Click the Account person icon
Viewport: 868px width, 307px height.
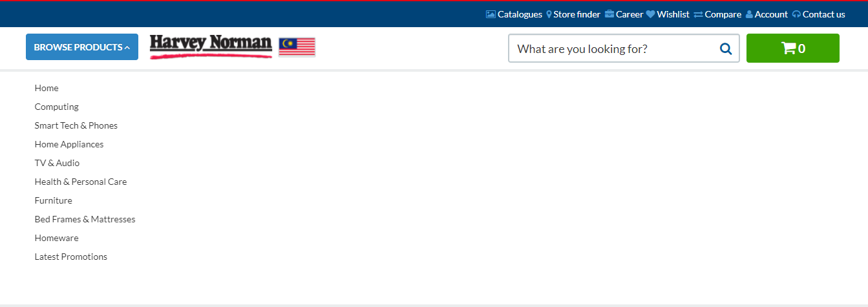(749, 14)
